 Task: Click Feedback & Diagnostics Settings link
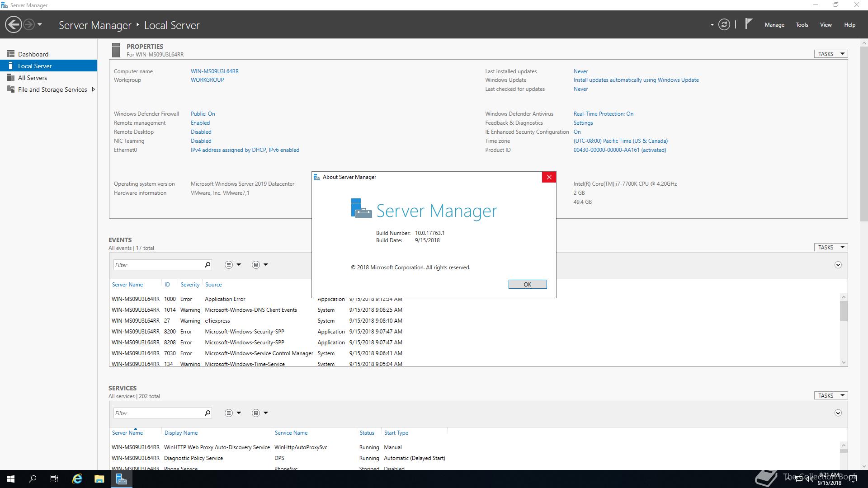click(583, 123)
